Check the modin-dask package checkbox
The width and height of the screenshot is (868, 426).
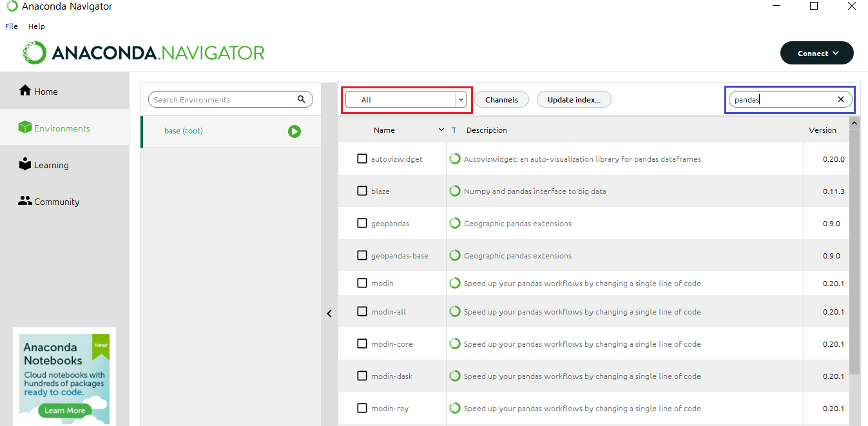point(362,376)
